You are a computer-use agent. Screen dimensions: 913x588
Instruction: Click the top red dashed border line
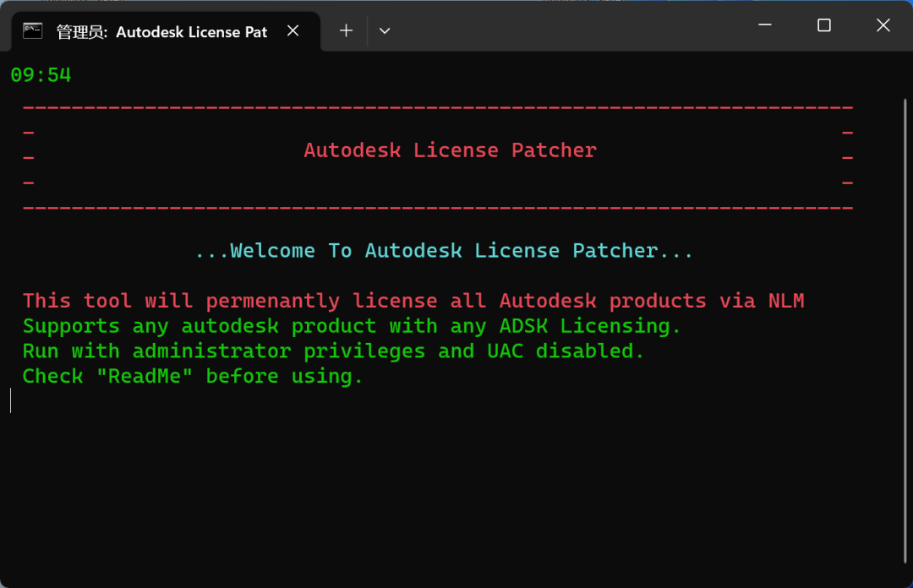pos(437,108)
